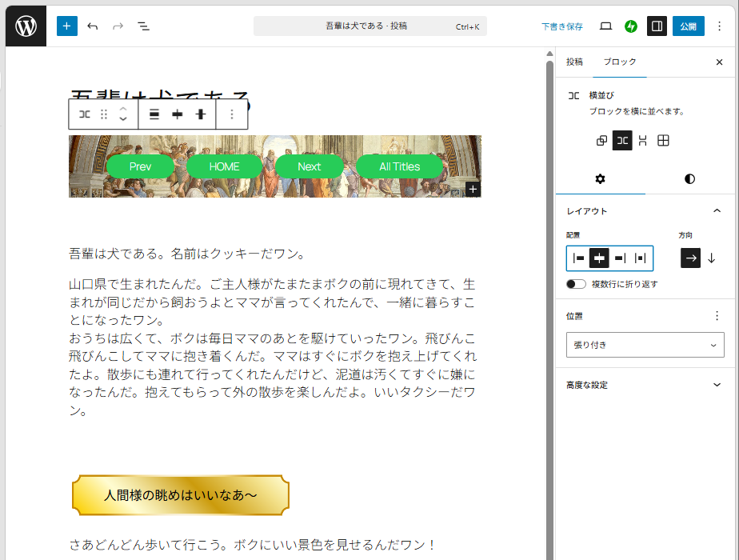Click the 下書き保存 save draft link
This screenshot has height=560, width=739.
561,26
